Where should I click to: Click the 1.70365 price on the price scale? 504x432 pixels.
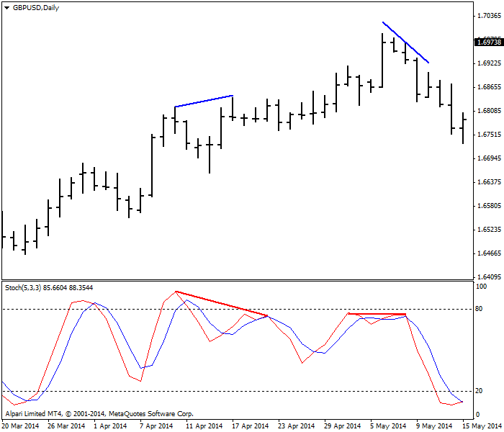pos(488,15)
